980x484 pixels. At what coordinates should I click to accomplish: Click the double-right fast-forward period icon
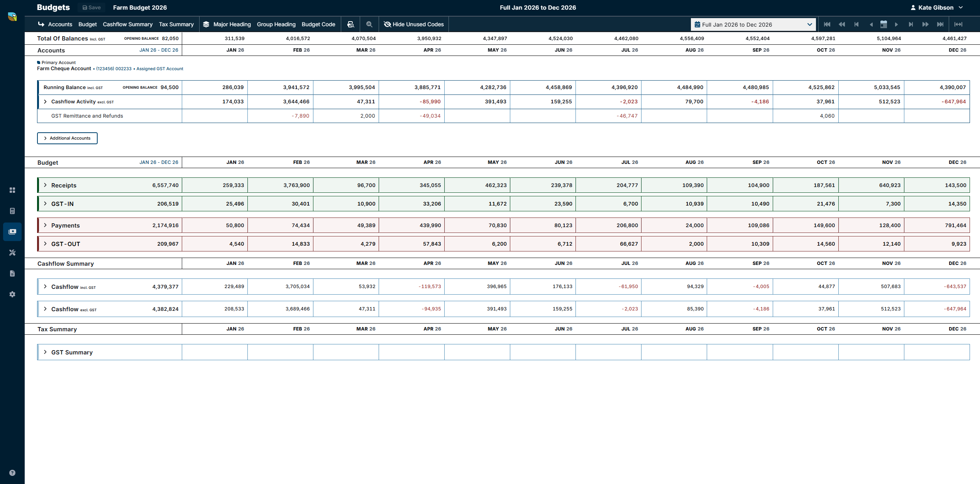tap(926, 24)
